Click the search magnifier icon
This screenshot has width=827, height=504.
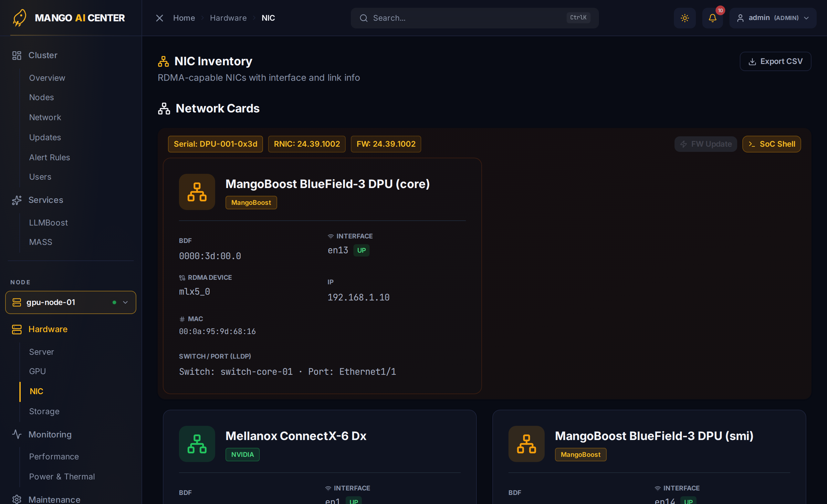[363, 18]
